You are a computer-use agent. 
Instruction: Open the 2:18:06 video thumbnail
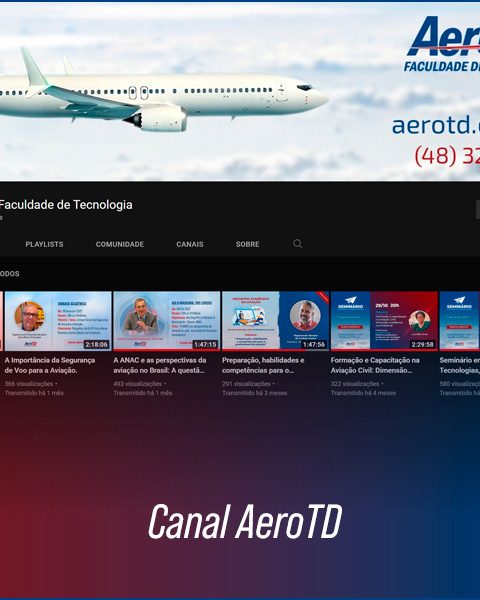(58, 321)
